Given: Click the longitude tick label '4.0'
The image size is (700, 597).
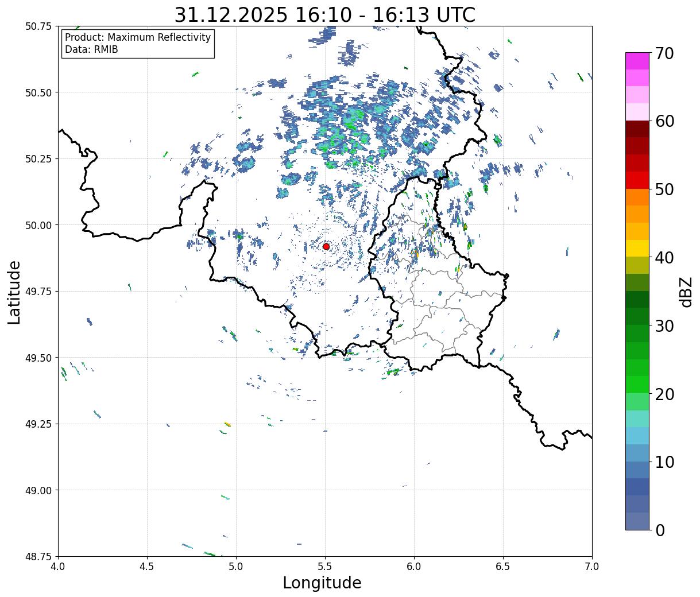Looking at the screenshot, I should pos(58,567).
